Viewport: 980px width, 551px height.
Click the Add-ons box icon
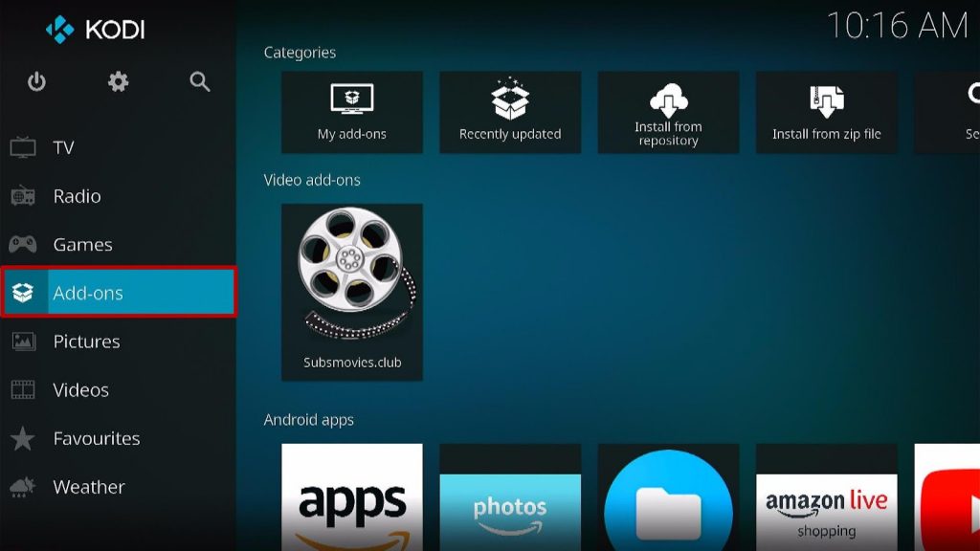(x=23, y=293)
